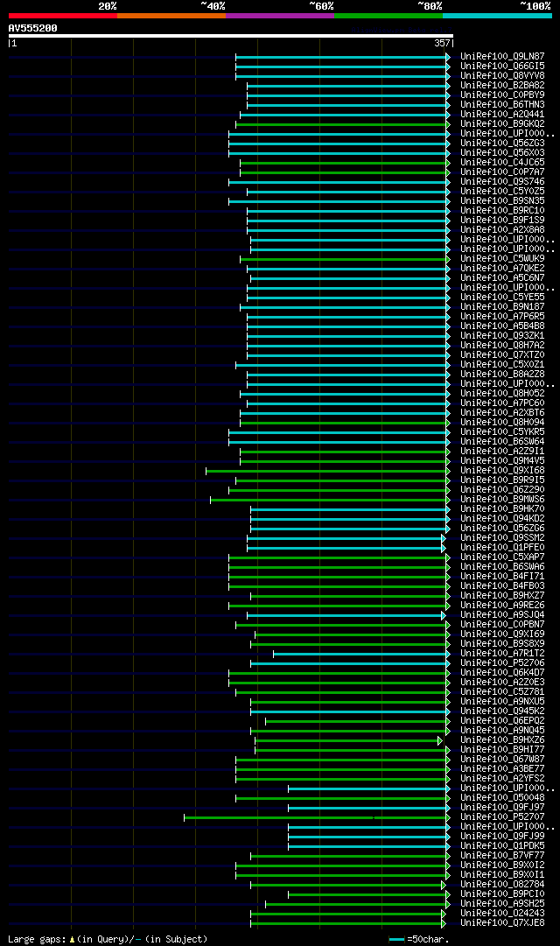Open the last hit UniRef100_Q7XJE8
The height and width of the screenshot is (946, 560).
tap(502, 923)
